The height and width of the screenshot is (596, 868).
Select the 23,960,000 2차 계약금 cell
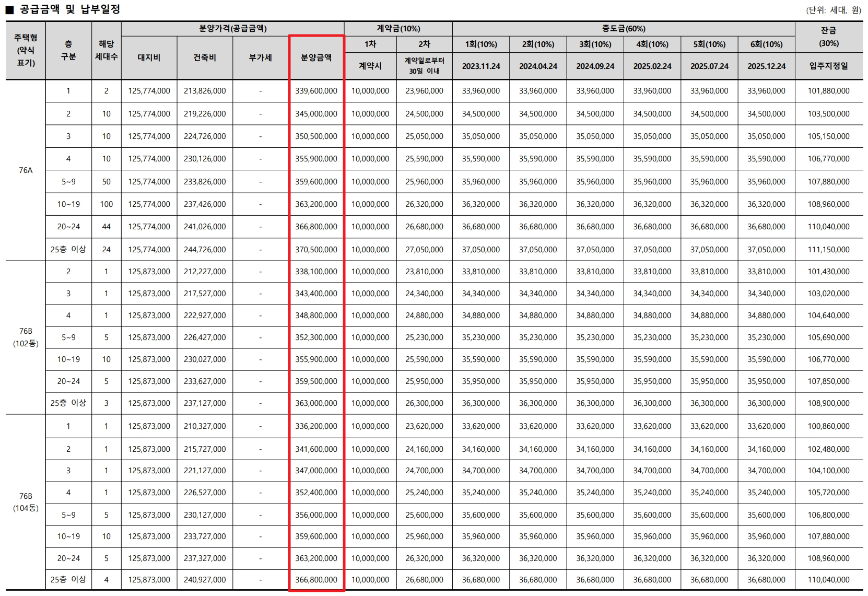[424, 91]
